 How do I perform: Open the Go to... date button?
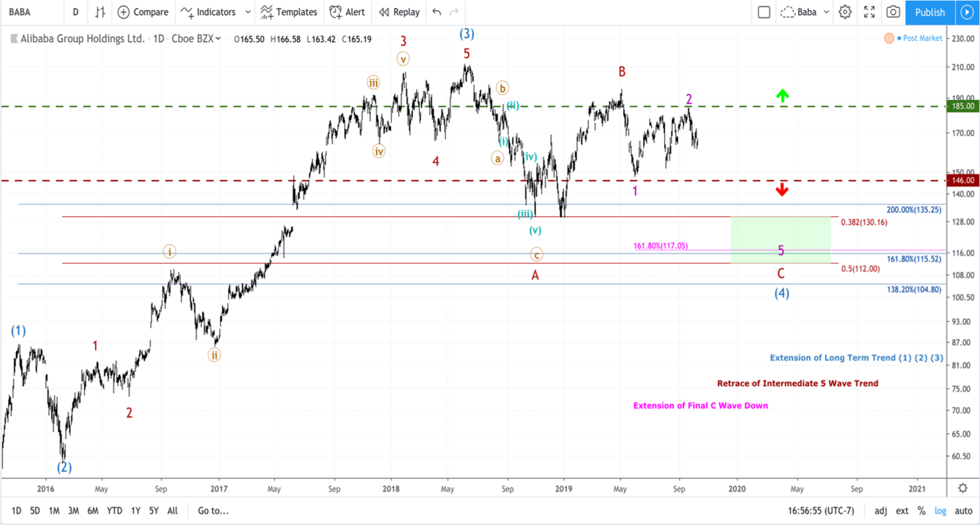(213, 511)
